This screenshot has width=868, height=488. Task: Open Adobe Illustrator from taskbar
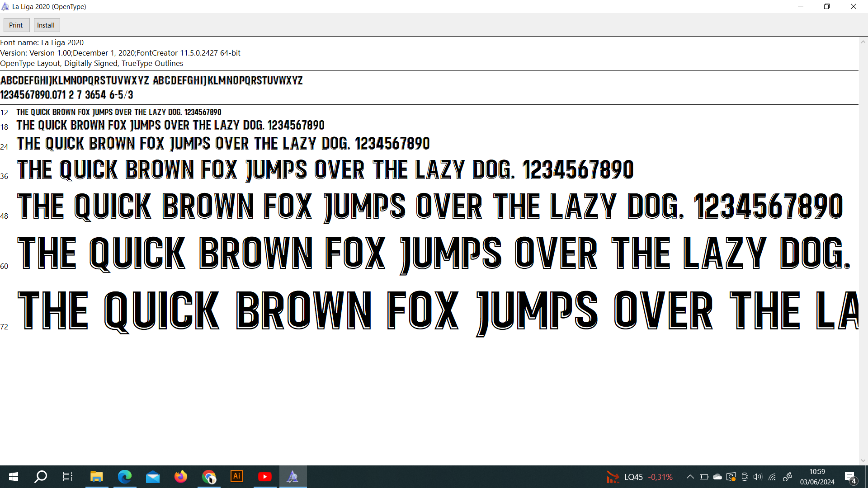[237, 477]
